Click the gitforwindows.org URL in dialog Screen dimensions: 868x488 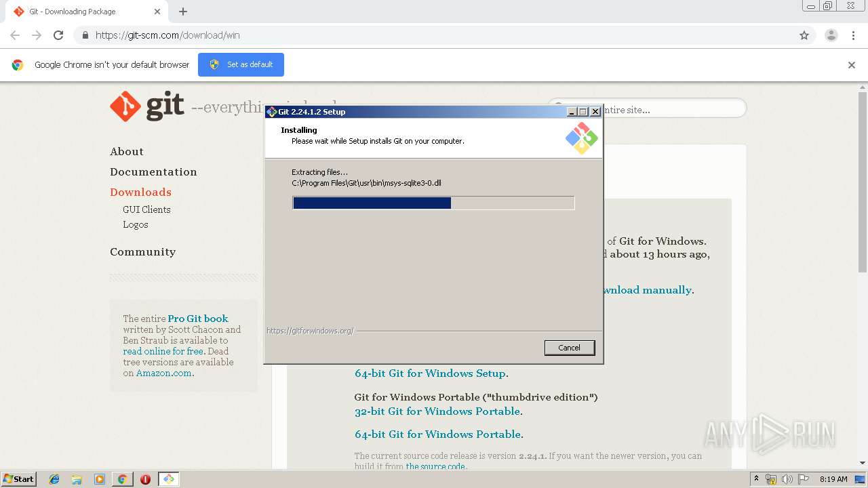(x=310, y=331)
